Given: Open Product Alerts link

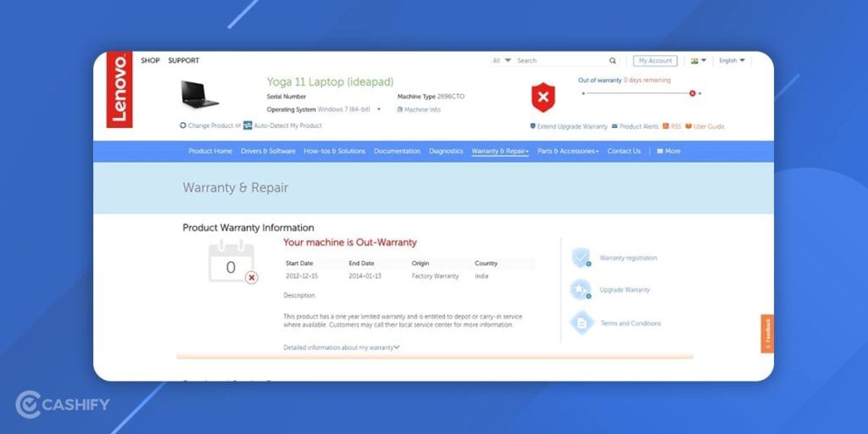Looking at the screenshot, I should coord(635,127).
